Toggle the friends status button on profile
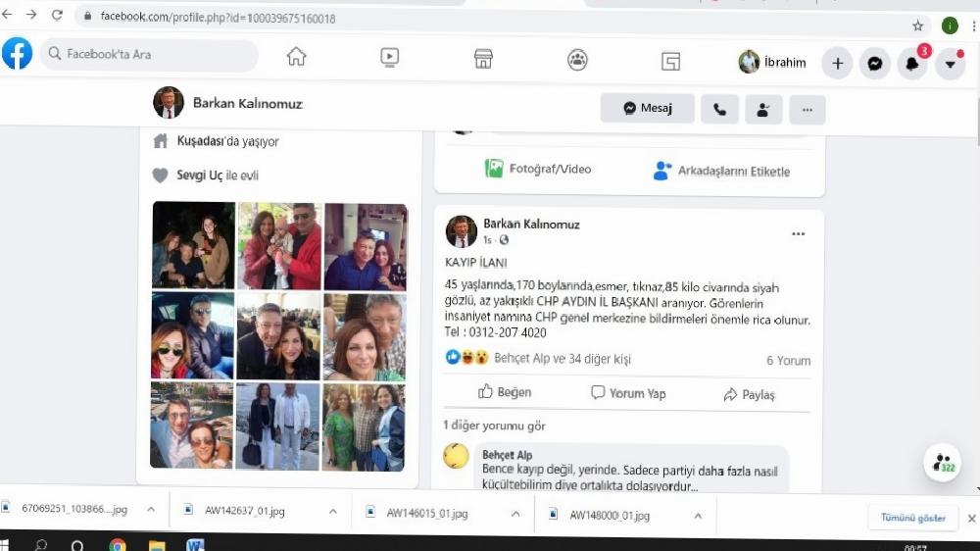Screen dimensions: 980x551 (762, 109)
